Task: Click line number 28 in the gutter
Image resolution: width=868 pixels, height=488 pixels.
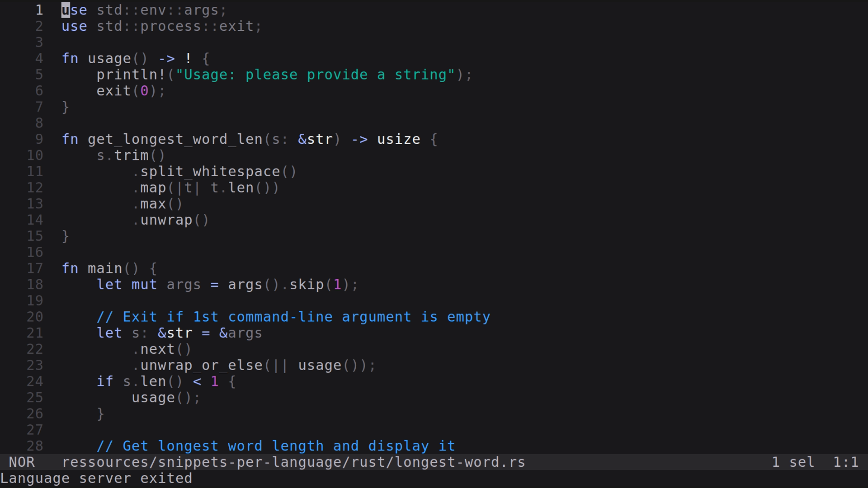Action: (x=35, y=446)
